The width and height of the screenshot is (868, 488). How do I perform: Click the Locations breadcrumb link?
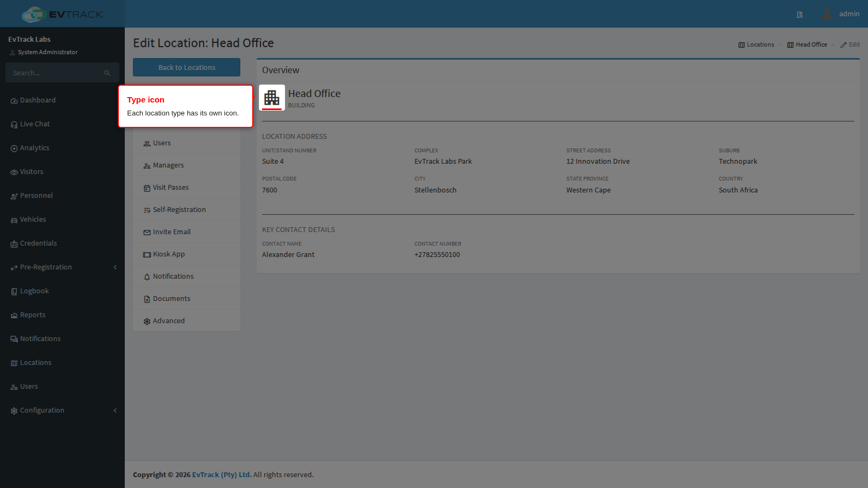(x=756, y=44)
